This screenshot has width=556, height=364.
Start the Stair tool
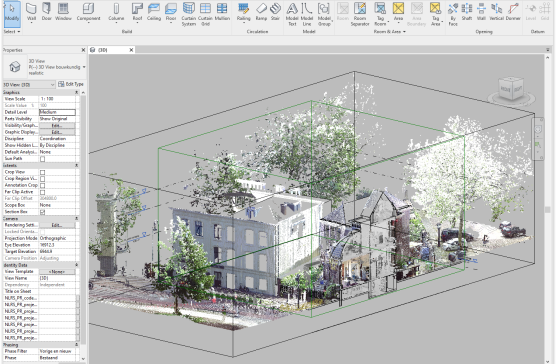coord(276,11)
